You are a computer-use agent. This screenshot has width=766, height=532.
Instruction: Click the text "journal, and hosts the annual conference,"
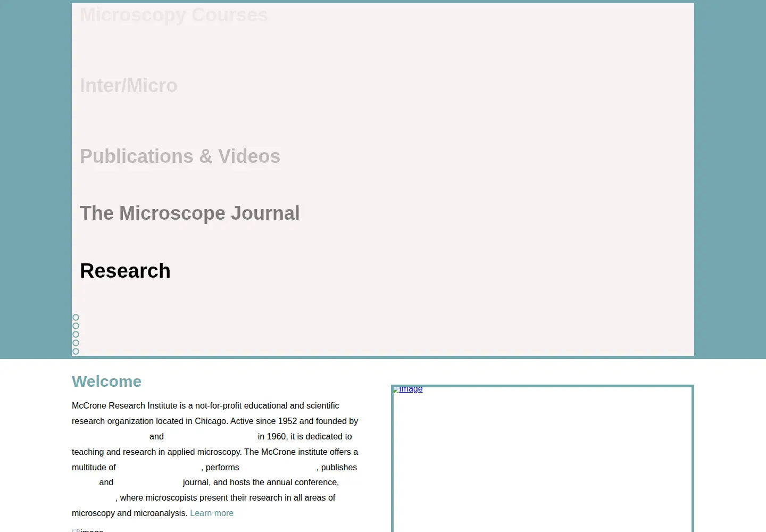click(261, 483)
